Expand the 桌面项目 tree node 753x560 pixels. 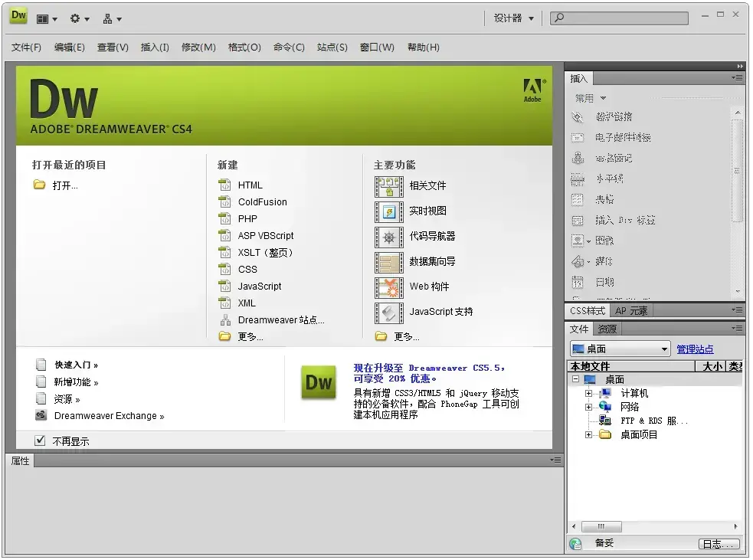(588, 434)
